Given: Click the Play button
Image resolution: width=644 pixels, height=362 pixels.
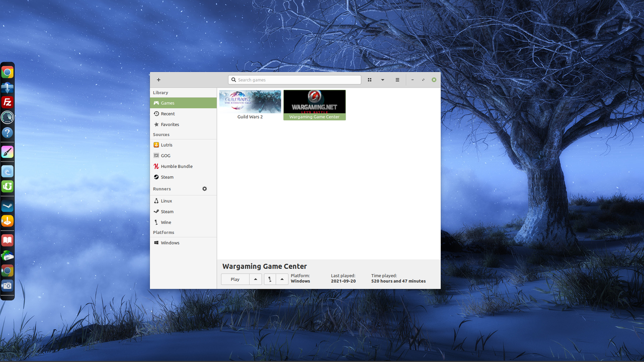Looking at the screenshot, I should (x=235, y=279).
